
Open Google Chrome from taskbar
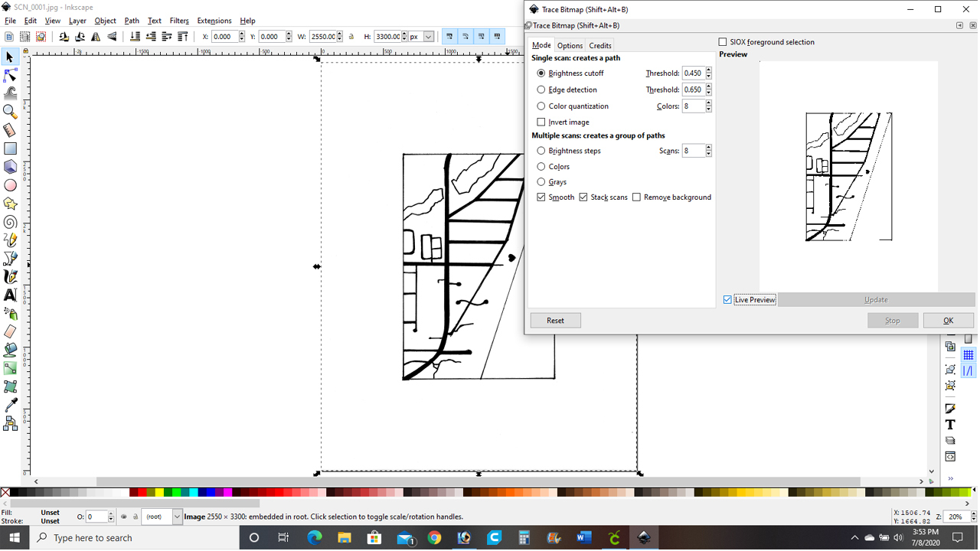[434, 538]
